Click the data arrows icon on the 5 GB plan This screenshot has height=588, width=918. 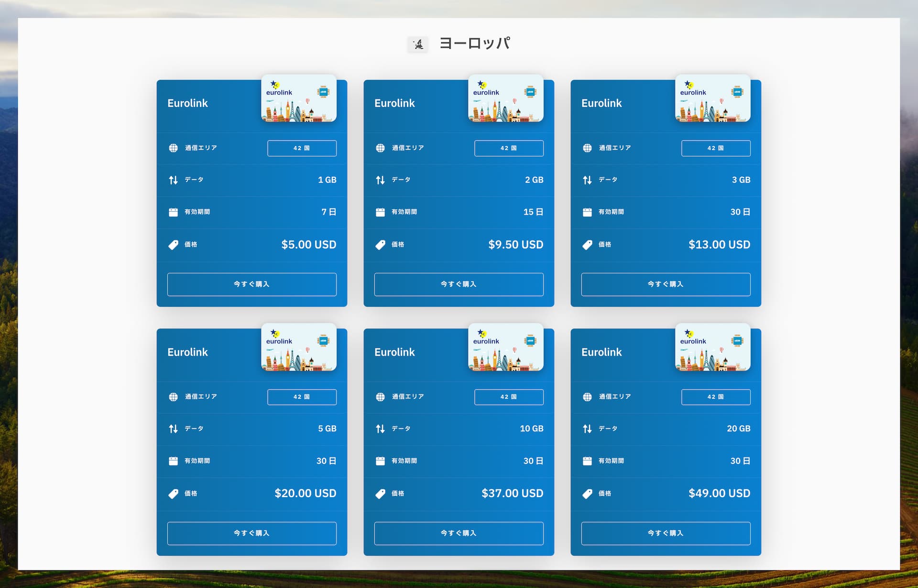click(x=173, y=429)
